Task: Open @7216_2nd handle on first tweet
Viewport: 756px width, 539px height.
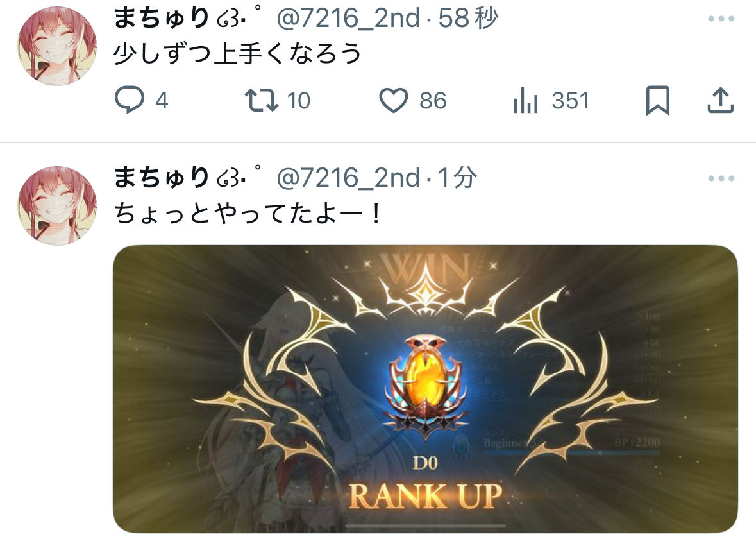Action: [349, 19]
